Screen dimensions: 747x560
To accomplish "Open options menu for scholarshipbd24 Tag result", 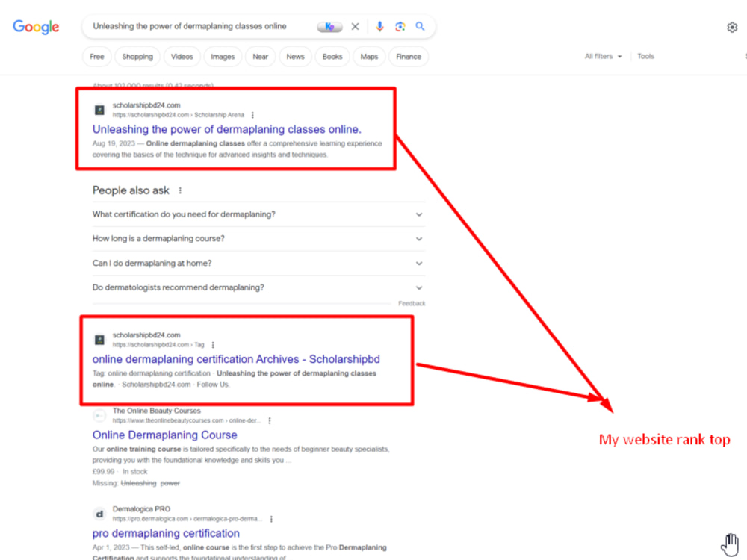I will coord(213,345).
